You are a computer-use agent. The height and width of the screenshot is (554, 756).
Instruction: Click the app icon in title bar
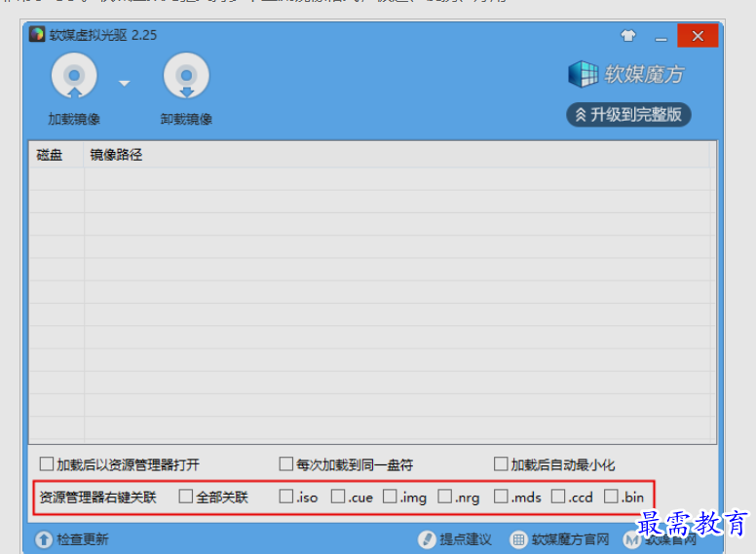click(x=37, y=35)
